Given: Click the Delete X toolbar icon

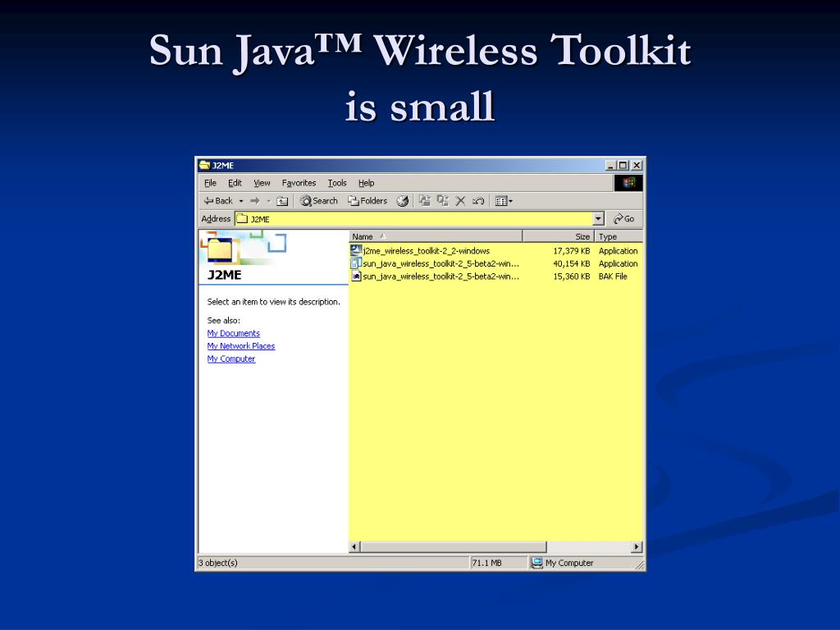Looking at the screenshot, I should tap(460, 201).
